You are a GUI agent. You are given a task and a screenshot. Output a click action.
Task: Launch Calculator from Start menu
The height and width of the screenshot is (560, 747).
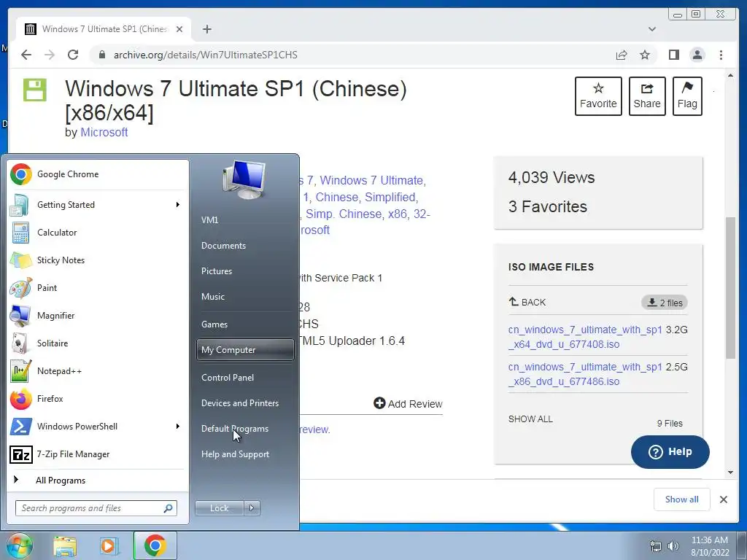pyautogui.click(x=98, y=233)
